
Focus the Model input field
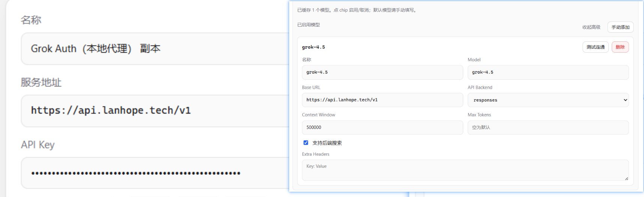click(548, 72)
